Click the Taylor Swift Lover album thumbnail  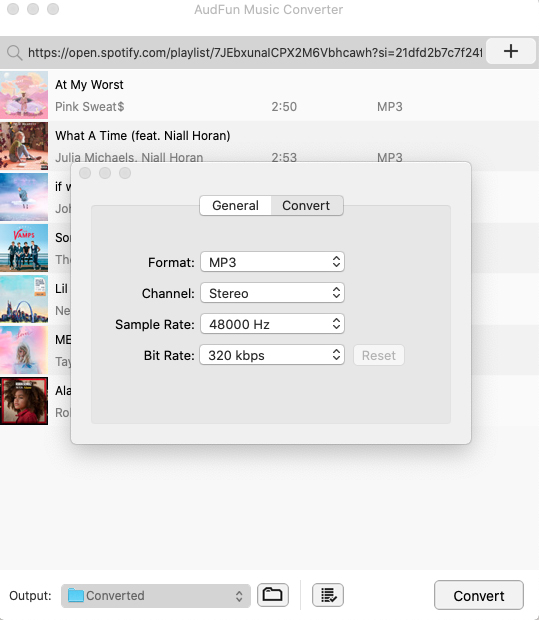point(24,350)
